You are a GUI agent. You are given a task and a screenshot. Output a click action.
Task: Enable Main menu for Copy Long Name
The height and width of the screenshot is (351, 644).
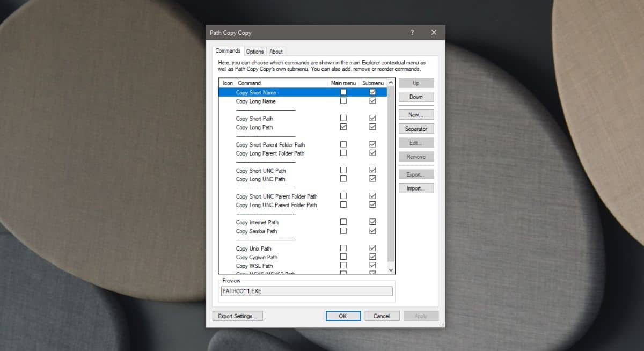pyautogui.click(x=343, y=101)
